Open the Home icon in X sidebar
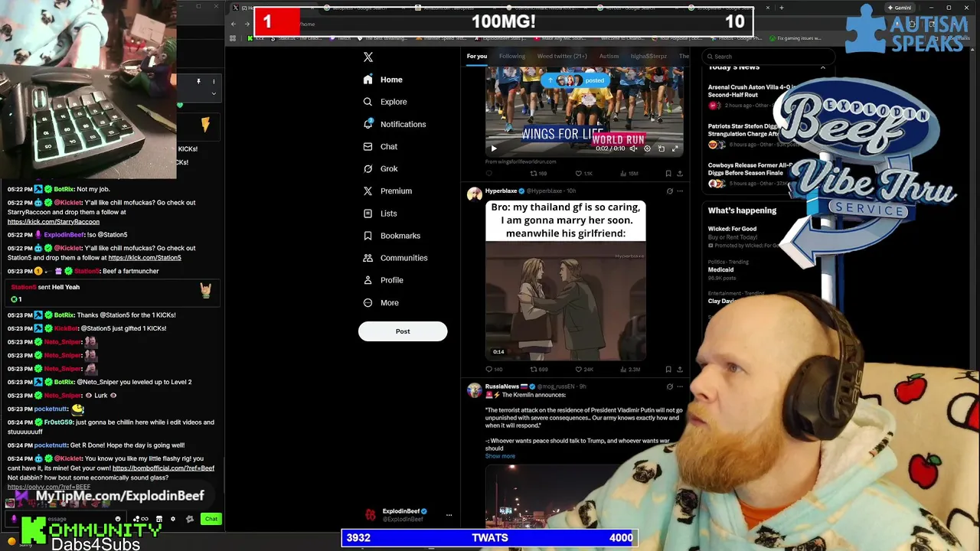 [368, 80]
